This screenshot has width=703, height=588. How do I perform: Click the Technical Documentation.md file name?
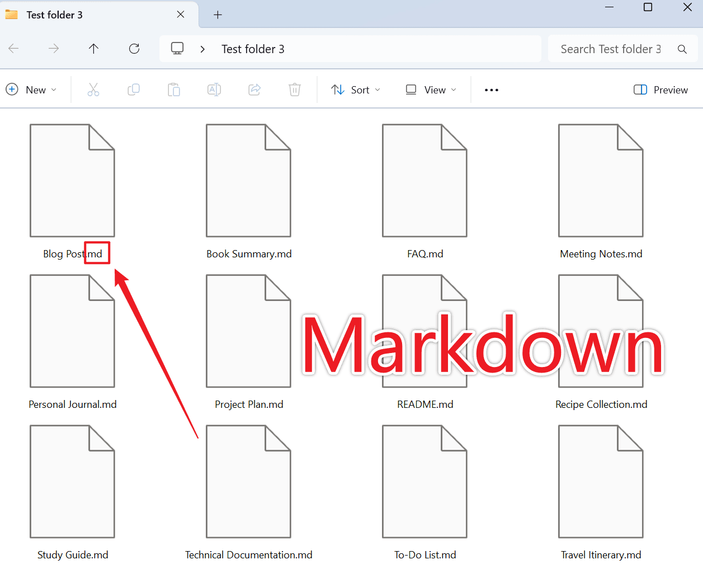249,555
